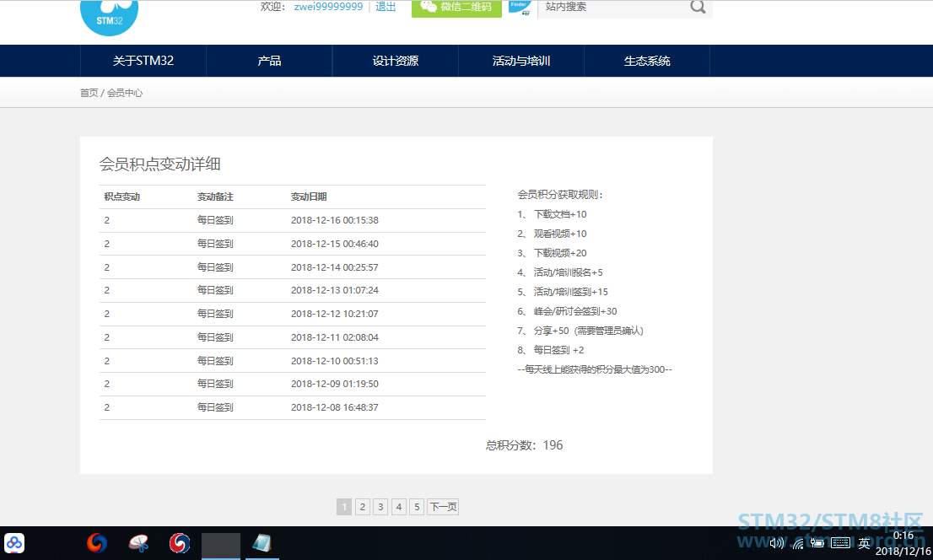The width and height of the screenshot is (933, 560).
Task: Open the first Sogou browser taskbar icon
Action: tap(97, 543)
